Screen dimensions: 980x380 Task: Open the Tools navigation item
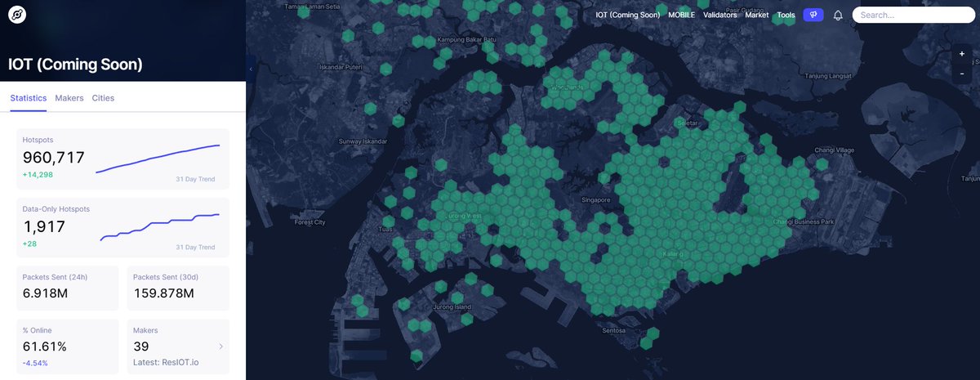[x=786, y=15]
